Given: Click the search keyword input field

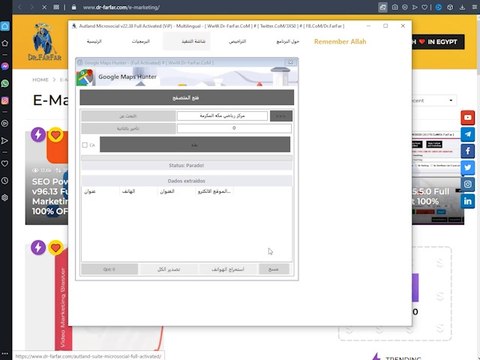Looking at the screenshot, I should (x=222, y=116).
